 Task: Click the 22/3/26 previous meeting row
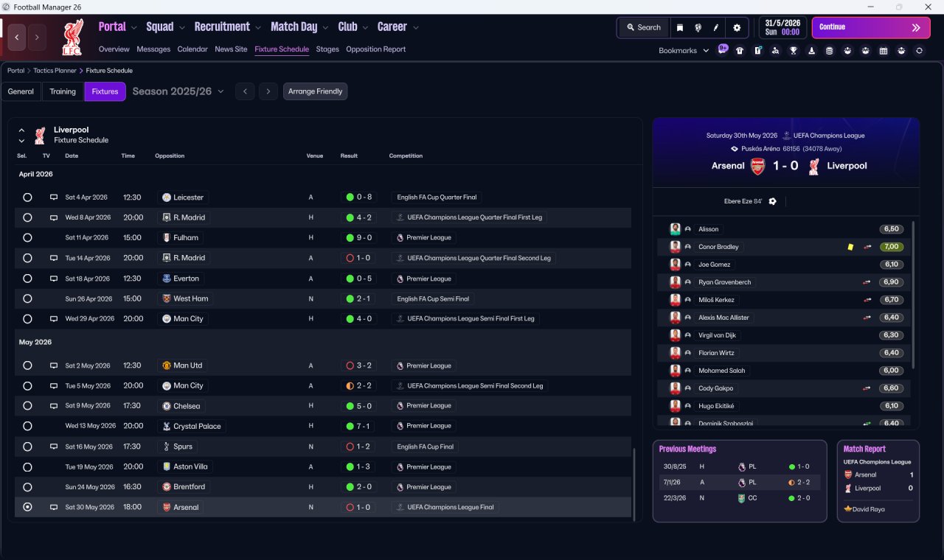coord(740,498)
